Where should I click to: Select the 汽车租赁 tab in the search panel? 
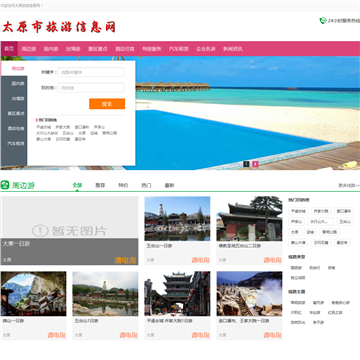point(14,143)
